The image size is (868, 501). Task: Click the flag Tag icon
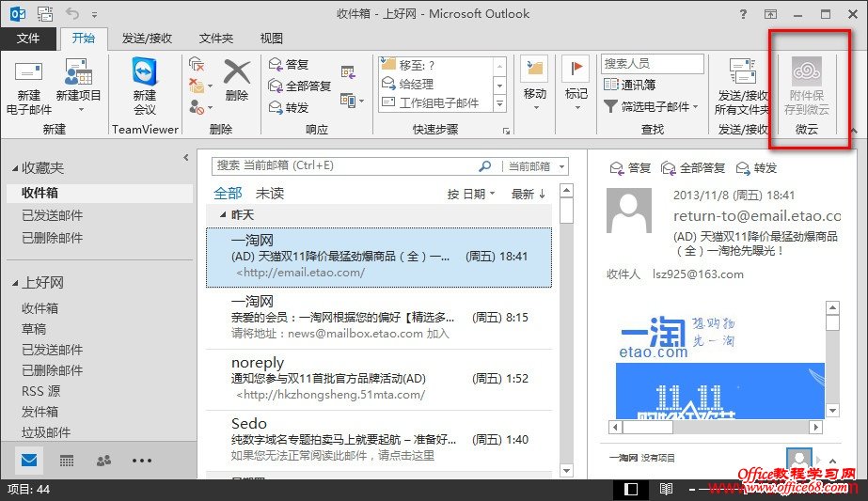(576, 70)
